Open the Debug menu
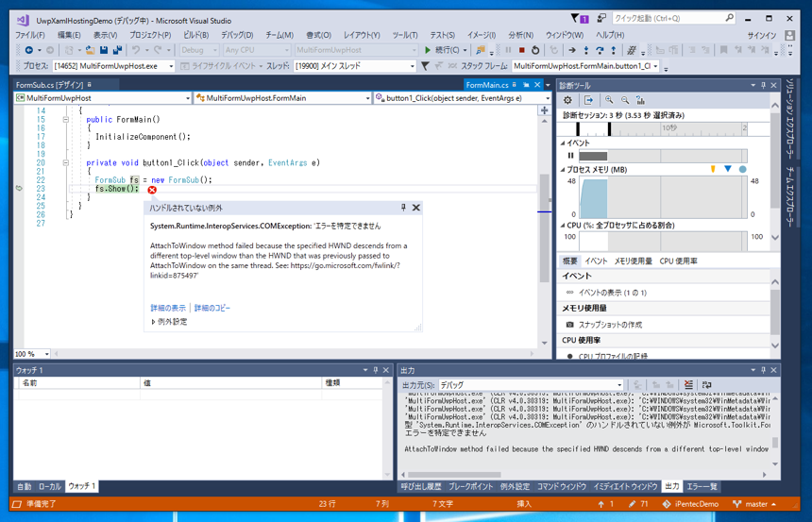The image size is (812, 522). [237, 35]
